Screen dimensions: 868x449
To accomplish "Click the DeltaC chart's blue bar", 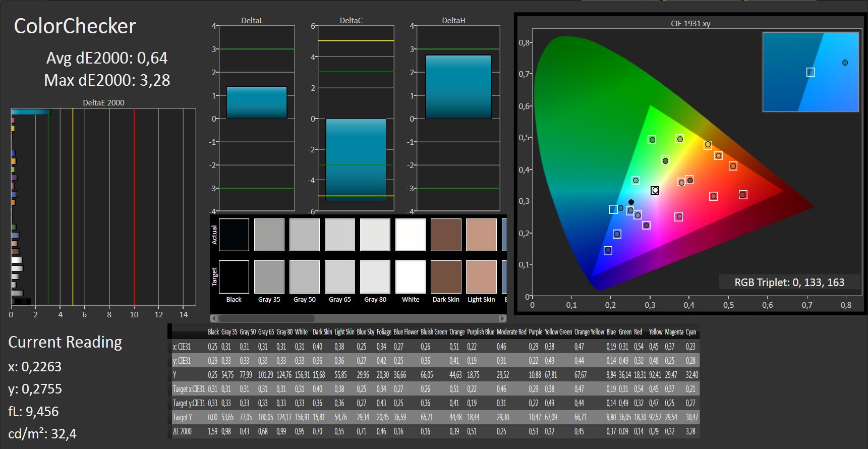I will click(x=356, y=159).
